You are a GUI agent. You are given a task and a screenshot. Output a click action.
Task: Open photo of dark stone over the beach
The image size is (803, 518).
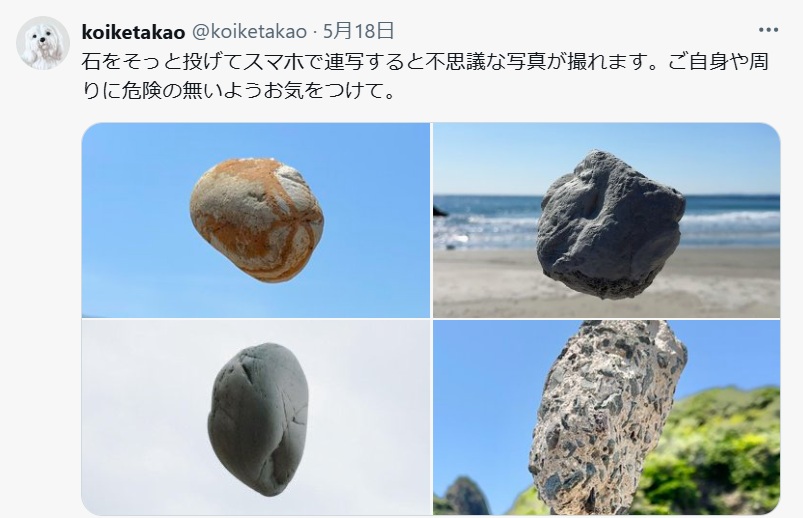pyautogui.click(x=606, y=220)
